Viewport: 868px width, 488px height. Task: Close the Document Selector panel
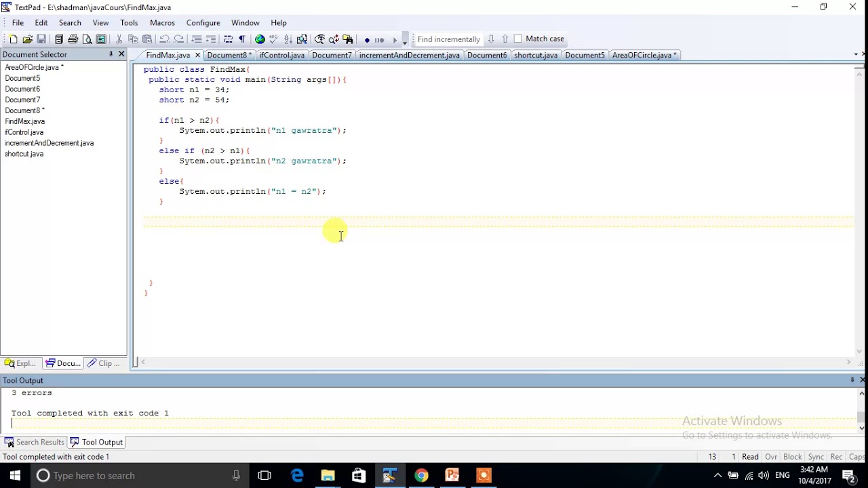point(121,54)
